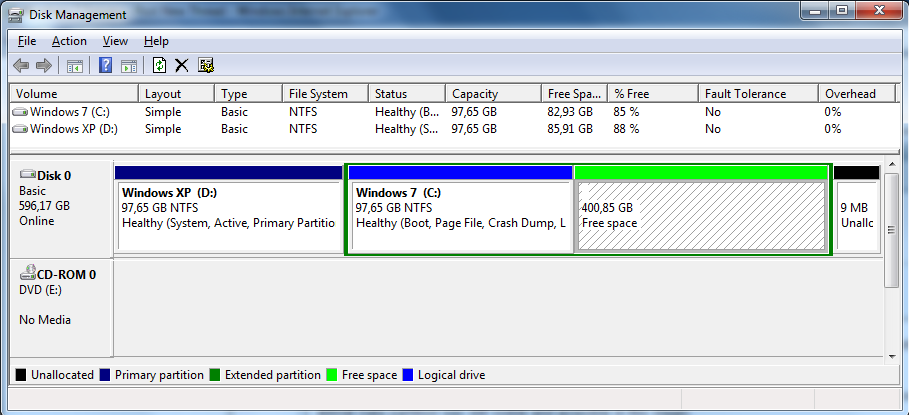Click the Disk 0 drive icon
909x415 pixels.
pyautogui.click(x=28, y=174)
